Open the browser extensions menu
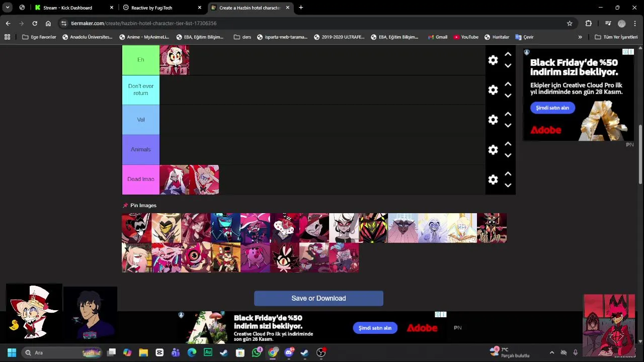Viewport: 644px width, 362px height. click(588, 23)
